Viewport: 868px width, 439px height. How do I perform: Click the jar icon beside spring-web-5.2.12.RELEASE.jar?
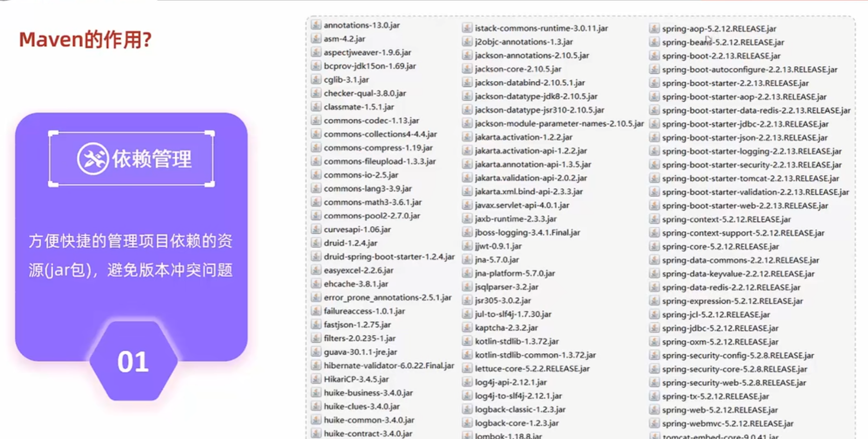point(654,410)
